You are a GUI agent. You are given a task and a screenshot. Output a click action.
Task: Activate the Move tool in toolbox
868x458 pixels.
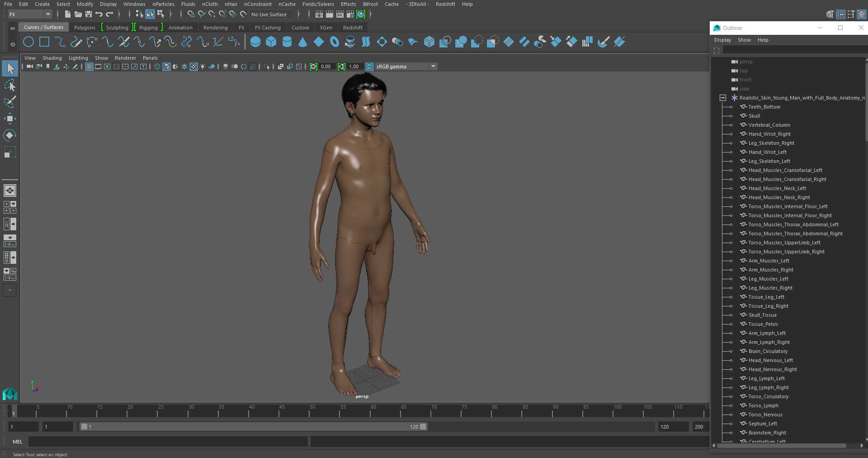point(10,119)
